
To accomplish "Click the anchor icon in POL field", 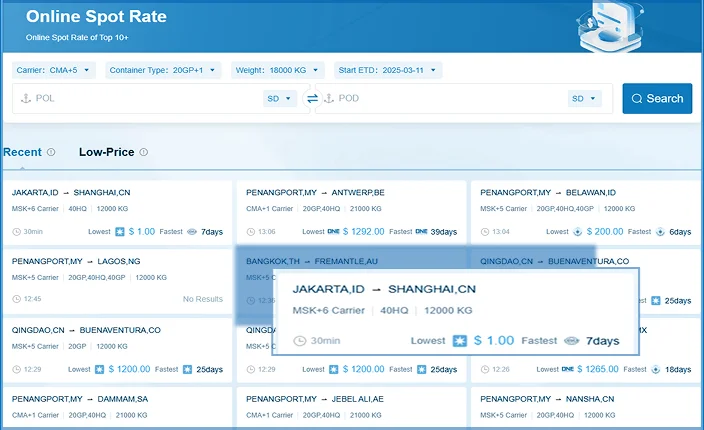I will click(x=26, y=98).
